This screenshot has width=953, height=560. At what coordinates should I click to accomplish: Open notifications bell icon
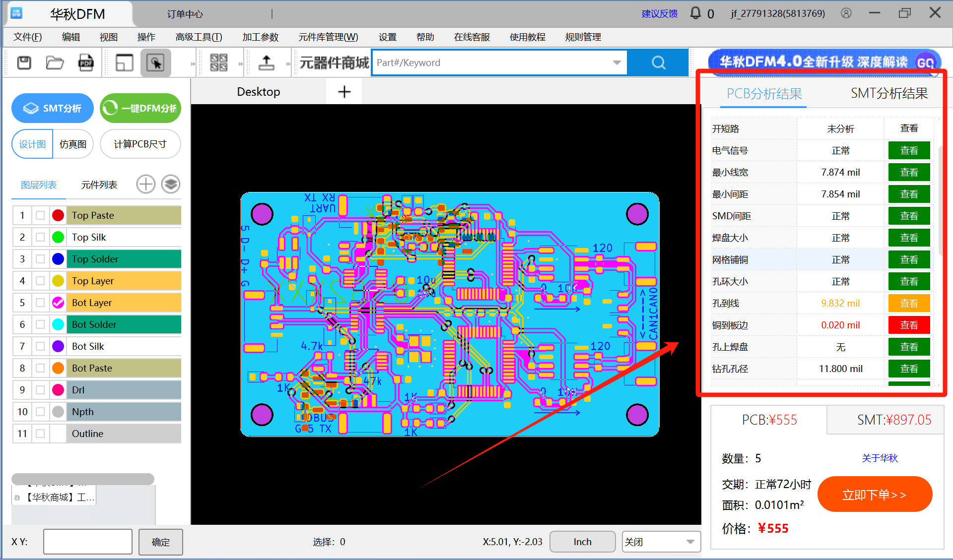pyautogui.click(x=695, y=13)
